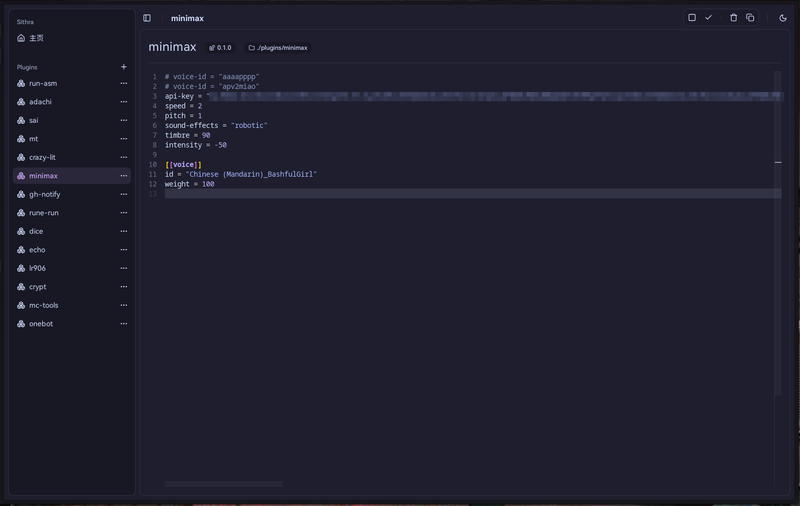Click the copy icon in top toolbar

[x=750, y=18]
